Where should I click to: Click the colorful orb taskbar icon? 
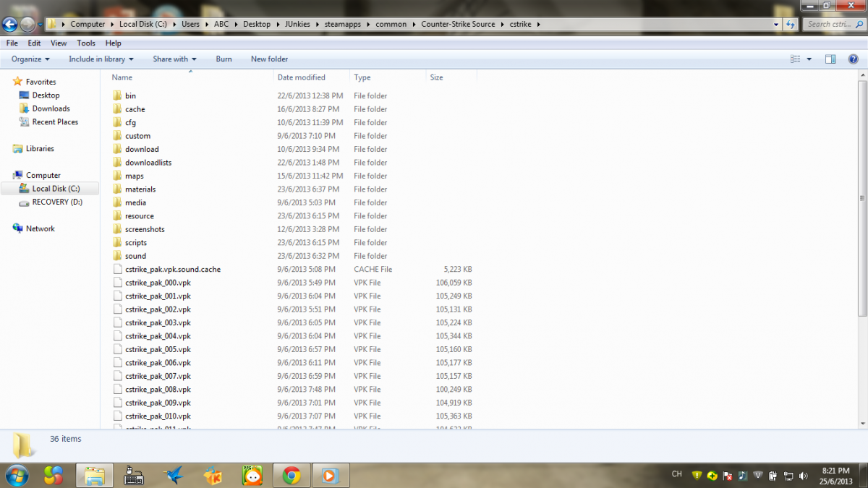pyautogui.click(x=54, y=475)
